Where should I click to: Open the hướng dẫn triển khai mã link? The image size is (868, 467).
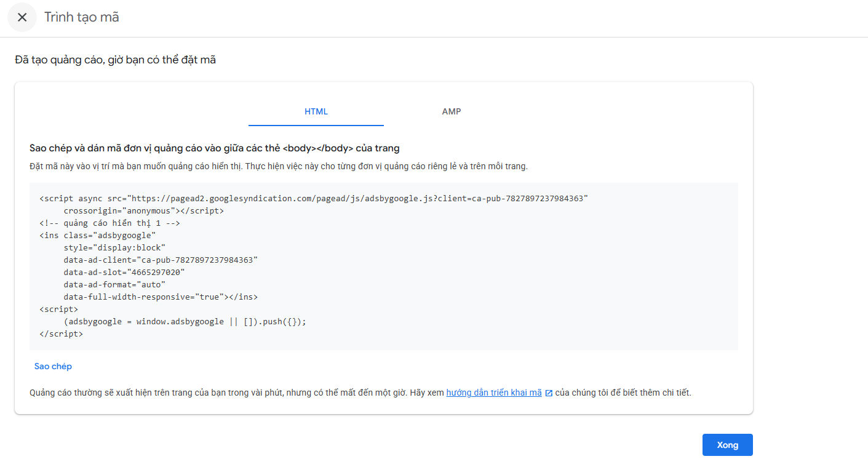click(x=494, y=393)
